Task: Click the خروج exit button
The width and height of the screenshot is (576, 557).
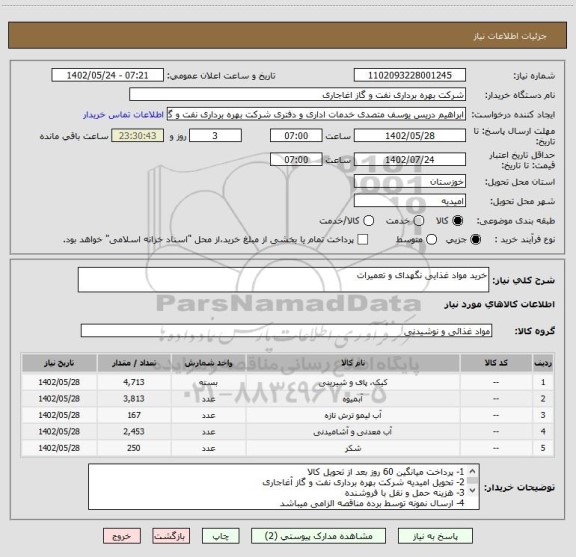Action: (x=122, y=536)
